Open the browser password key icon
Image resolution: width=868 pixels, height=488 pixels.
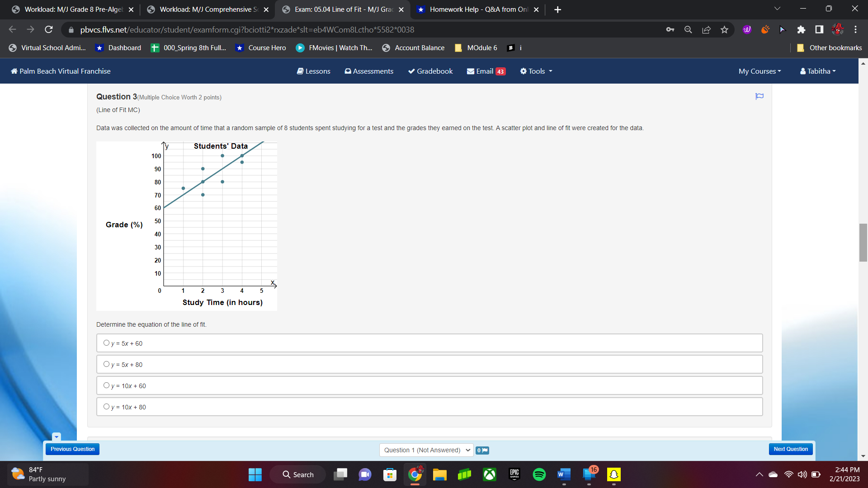[x=670, y=29]
